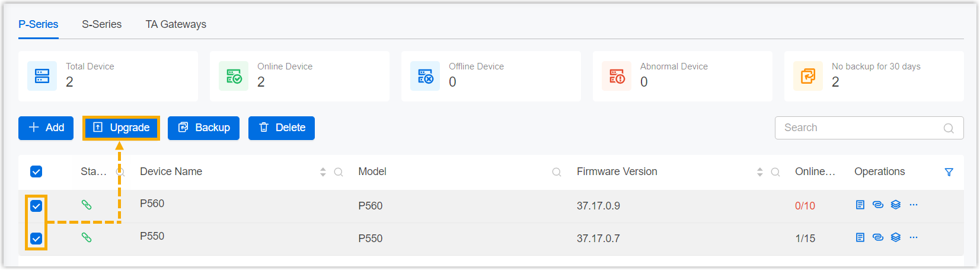Uncheck the P550 device checkbox
Screen dimensions: 980x270
click(x=36, y=239)
